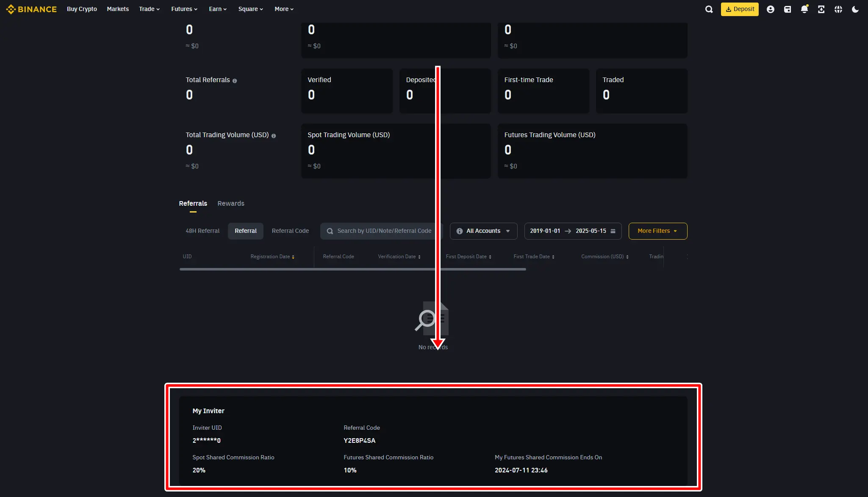Viewport: 868px width, 497px height.
Task: Open the search magnifier in header
Action: tap(709, 9)
